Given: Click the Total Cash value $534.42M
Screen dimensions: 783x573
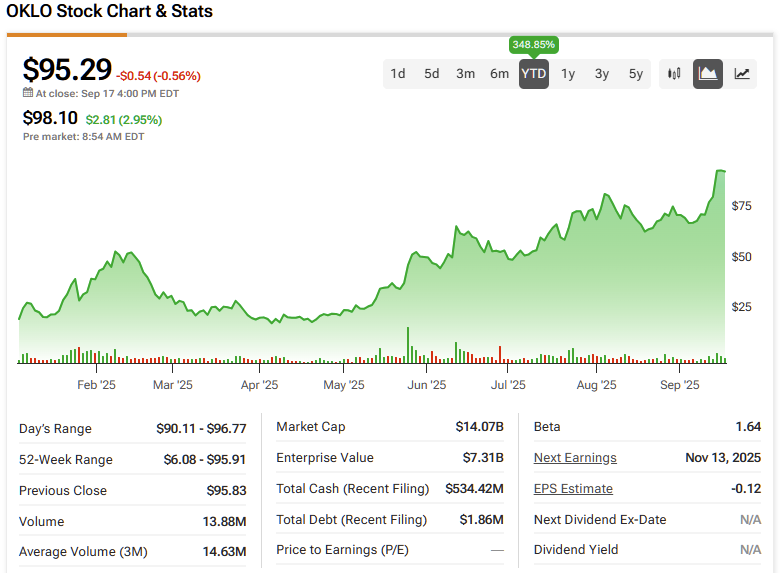Looking at the screenshot, I should coord(474,489).
